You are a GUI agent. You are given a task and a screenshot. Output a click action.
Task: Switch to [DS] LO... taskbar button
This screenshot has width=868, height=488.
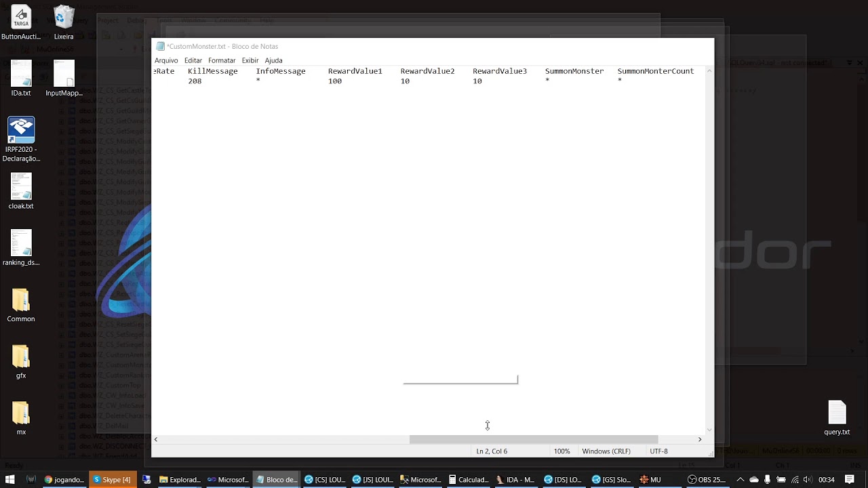pos(564,479)
